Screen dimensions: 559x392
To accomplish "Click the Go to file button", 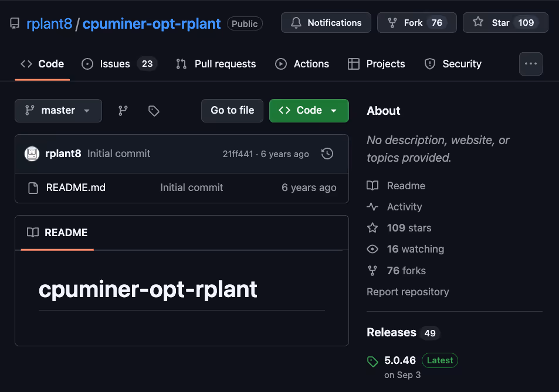I will point(232,111).
